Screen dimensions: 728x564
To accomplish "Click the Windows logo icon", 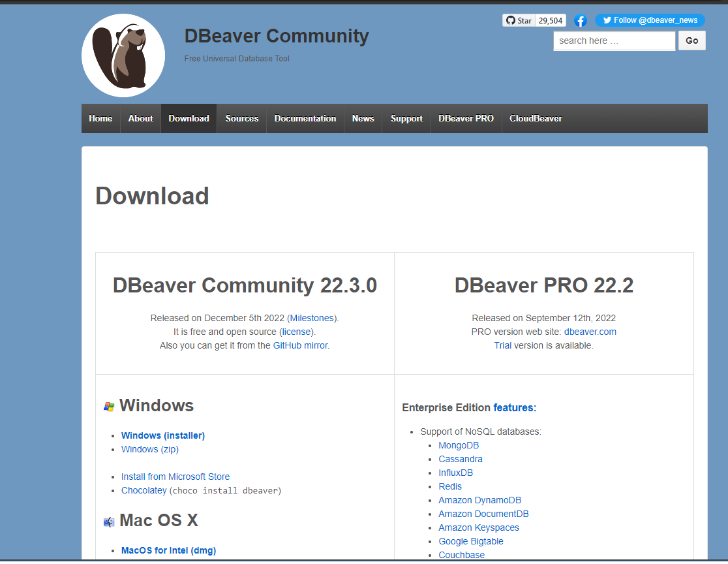I will click(x=109, y=407).
